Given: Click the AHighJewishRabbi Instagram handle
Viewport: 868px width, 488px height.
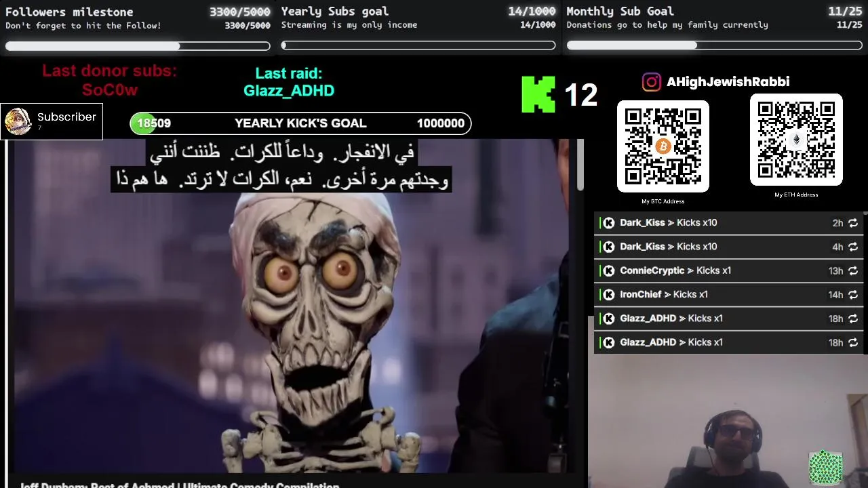Looking at the screenshot, I should coord(728,82).
